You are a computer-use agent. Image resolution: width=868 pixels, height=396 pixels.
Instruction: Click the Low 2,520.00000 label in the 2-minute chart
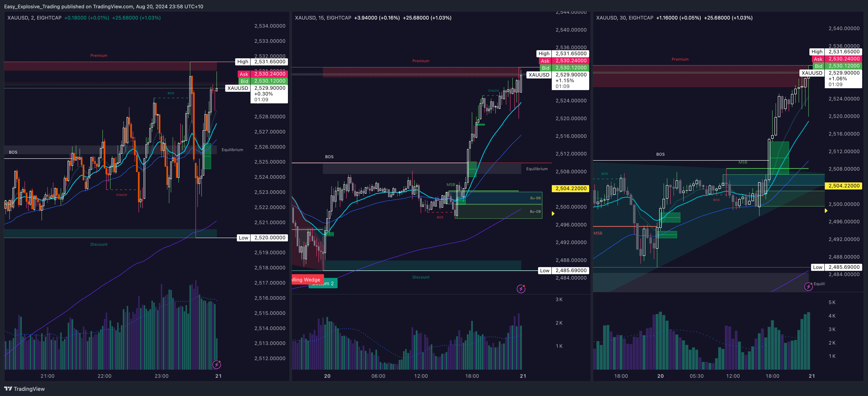262,238
